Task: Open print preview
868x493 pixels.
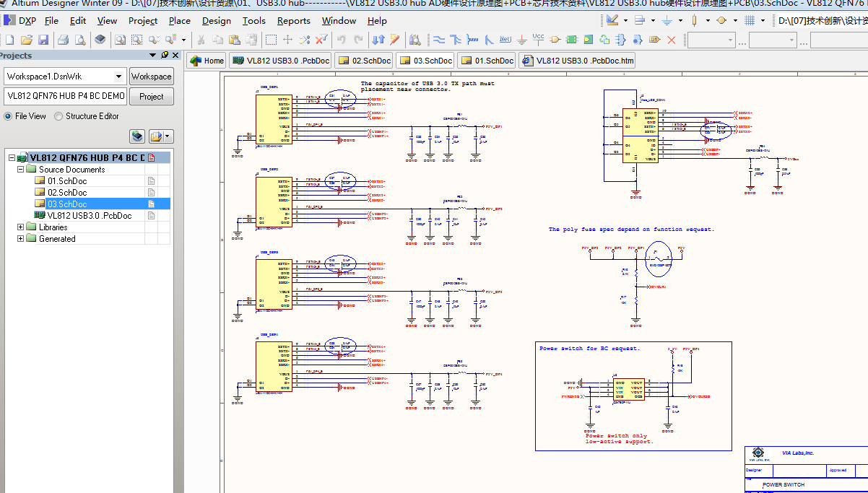Action: [x=80, y=40]
